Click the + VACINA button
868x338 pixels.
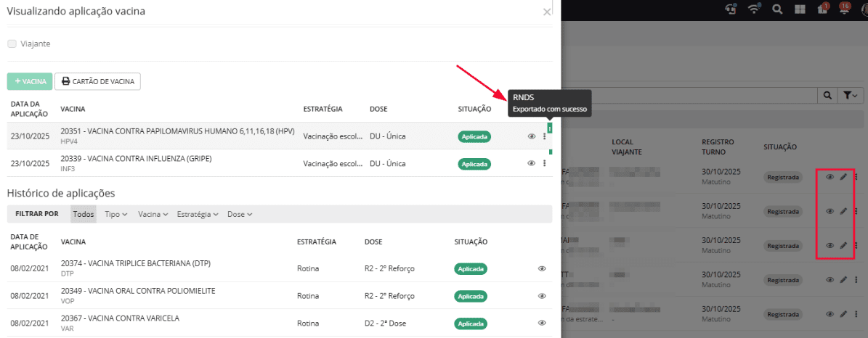tap(29, 81)
